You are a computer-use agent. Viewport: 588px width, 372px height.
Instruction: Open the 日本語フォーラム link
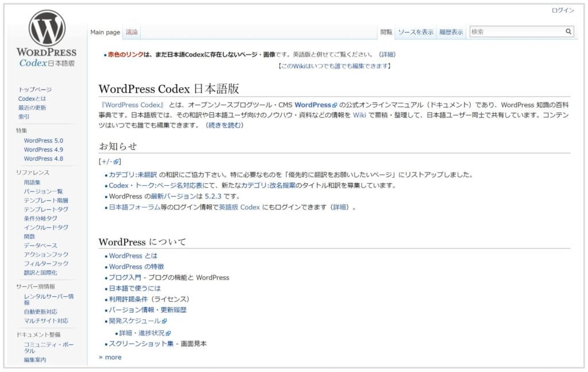134,207
